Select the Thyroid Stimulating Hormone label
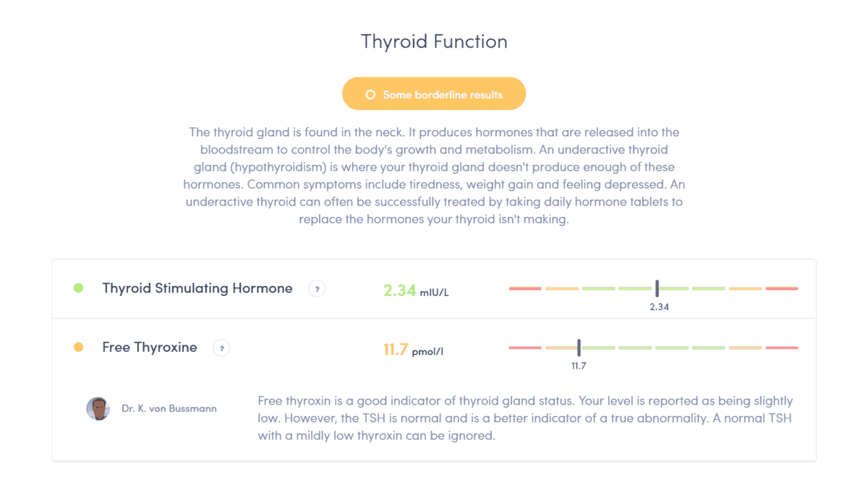 pyautogui.click(x=197, y=288)
